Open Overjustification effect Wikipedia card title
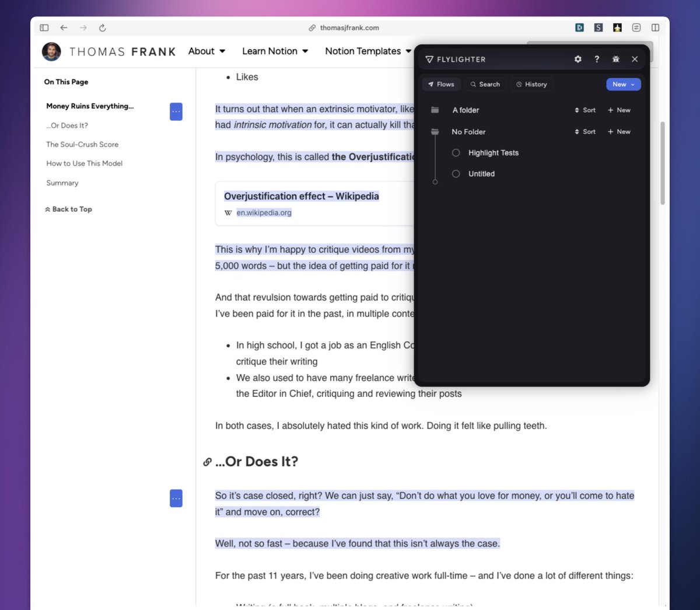 click(x=302, y=196)
